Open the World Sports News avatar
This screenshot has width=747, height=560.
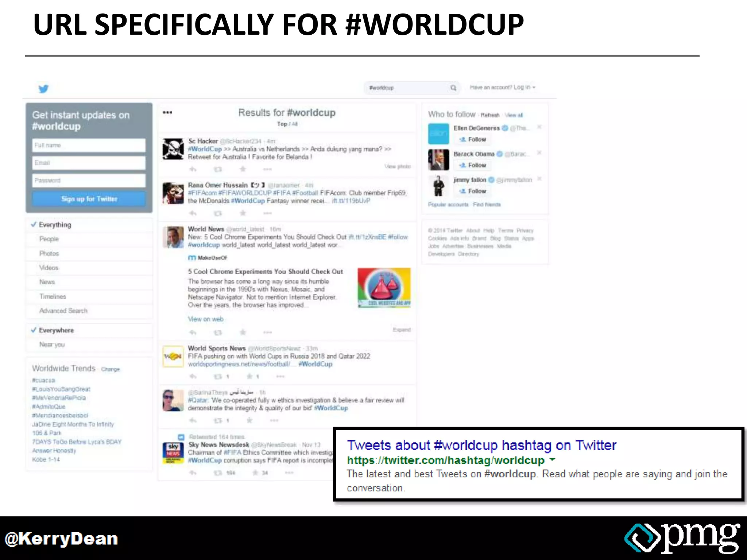point(173,356)
